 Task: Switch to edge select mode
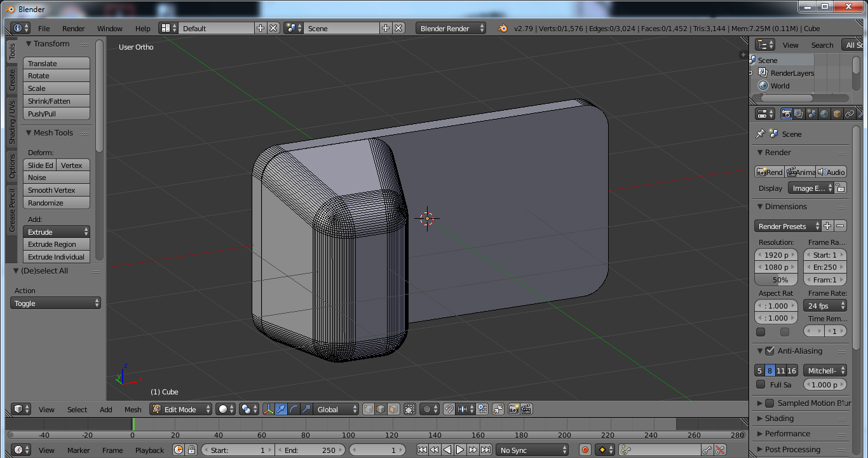tap(381, 409)
